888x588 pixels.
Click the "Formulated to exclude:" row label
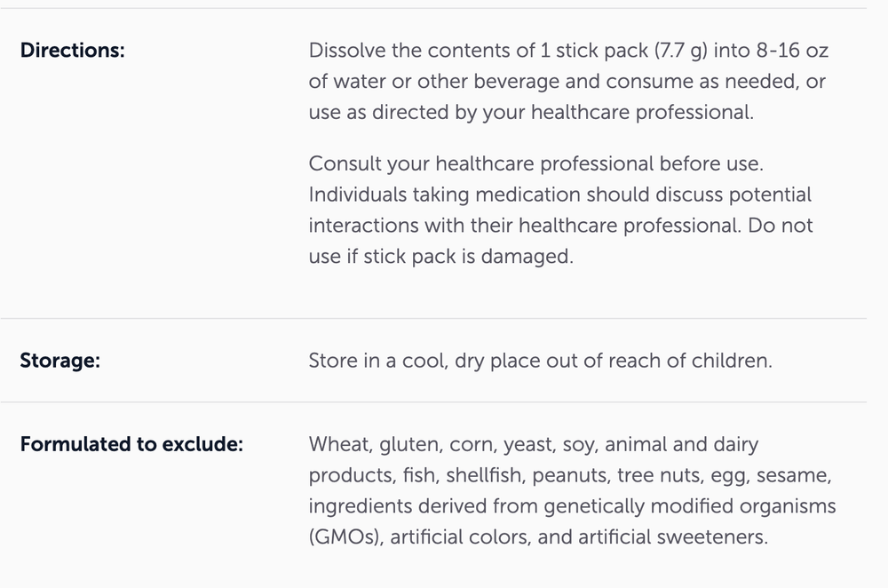point(131,444)
